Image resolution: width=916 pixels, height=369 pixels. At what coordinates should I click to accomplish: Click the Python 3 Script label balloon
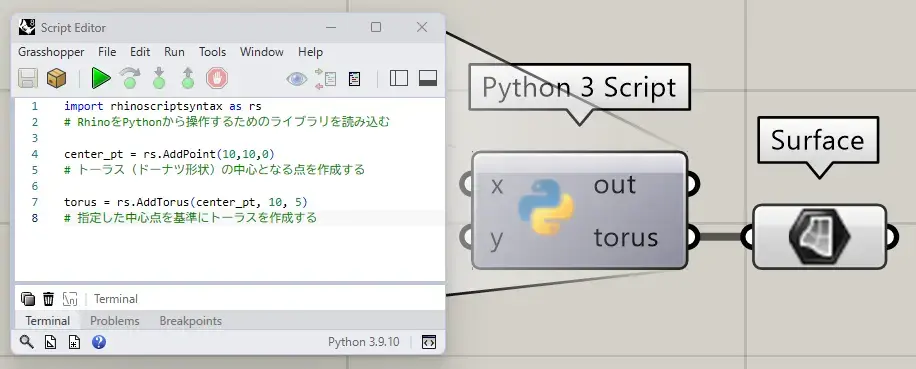click(579, 88)
